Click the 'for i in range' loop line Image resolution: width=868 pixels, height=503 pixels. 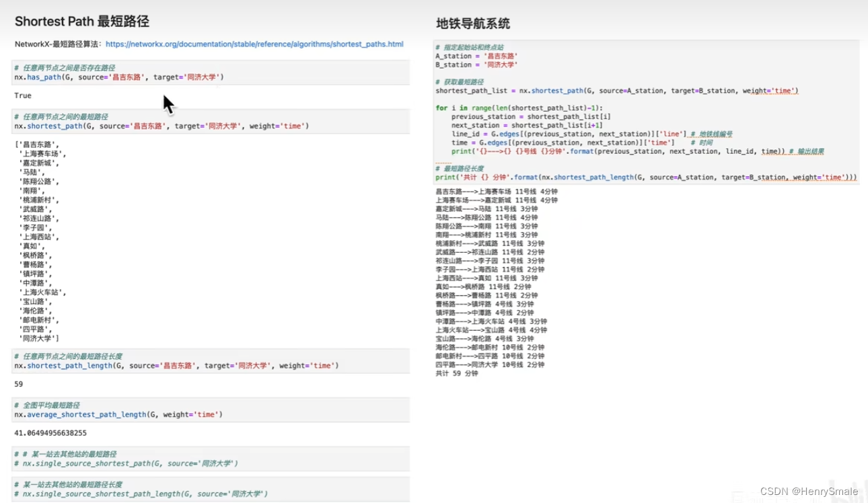point(519,108)
